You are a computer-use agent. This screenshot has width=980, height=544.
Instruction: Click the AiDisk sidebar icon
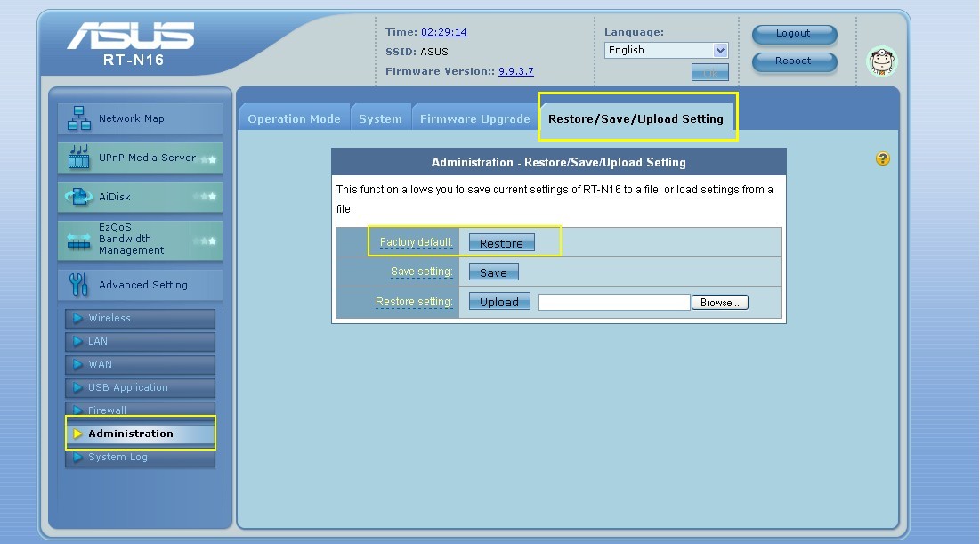79,197
